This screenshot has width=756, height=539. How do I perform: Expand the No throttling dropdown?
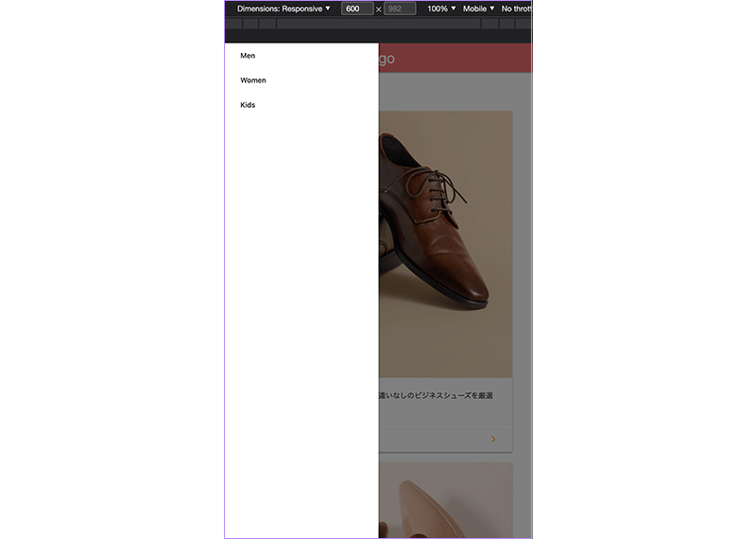click(x=516, y=9)
